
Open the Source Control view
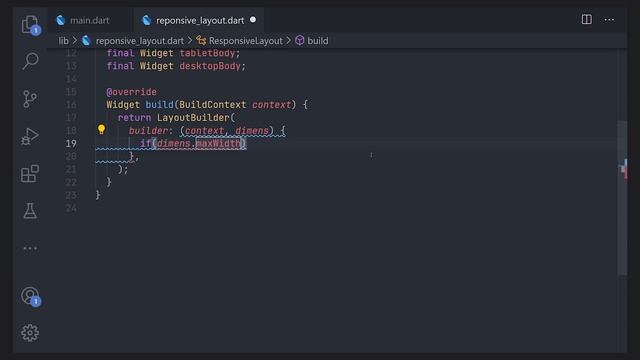30,99
